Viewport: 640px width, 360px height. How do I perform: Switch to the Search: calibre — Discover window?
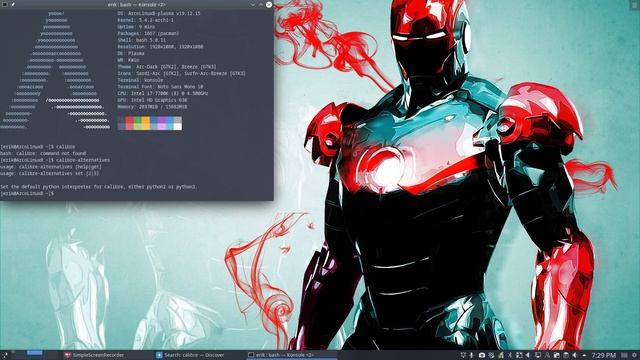[x=190, y=355]
